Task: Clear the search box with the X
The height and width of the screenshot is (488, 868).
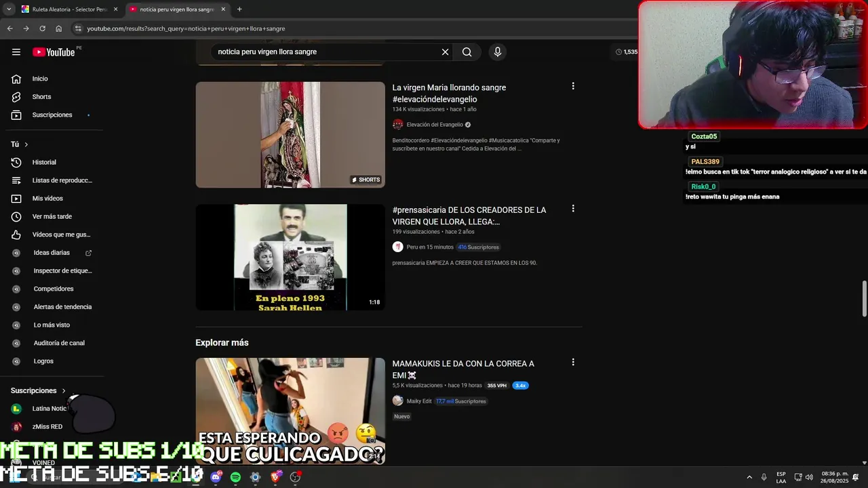Action: pyautogui.click(x=445, y=52)
